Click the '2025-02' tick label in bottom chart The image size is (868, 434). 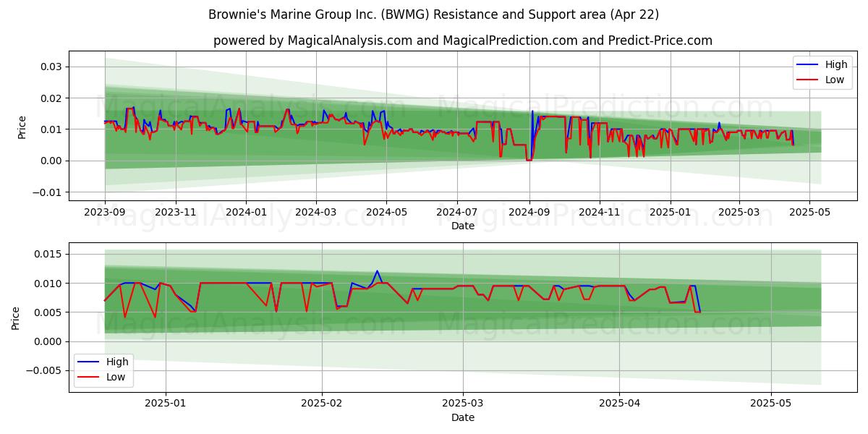(x=321, y=404)
